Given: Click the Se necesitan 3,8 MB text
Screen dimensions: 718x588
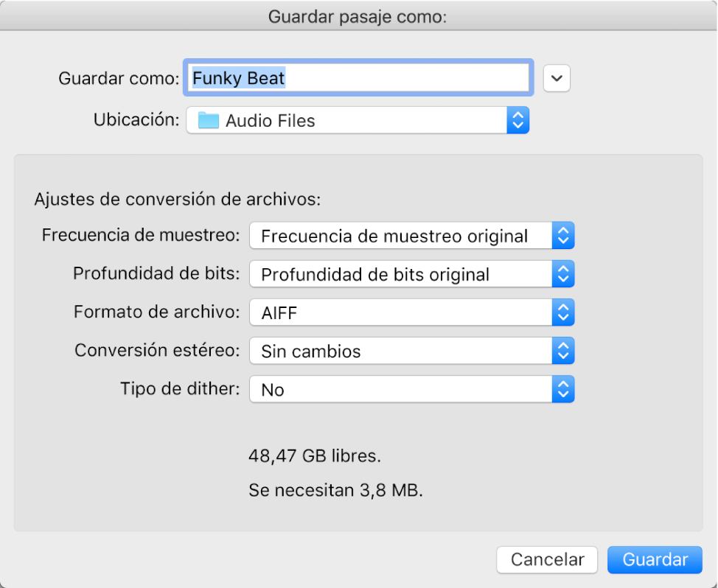Looking at the screenshot, I should (335, 490).
